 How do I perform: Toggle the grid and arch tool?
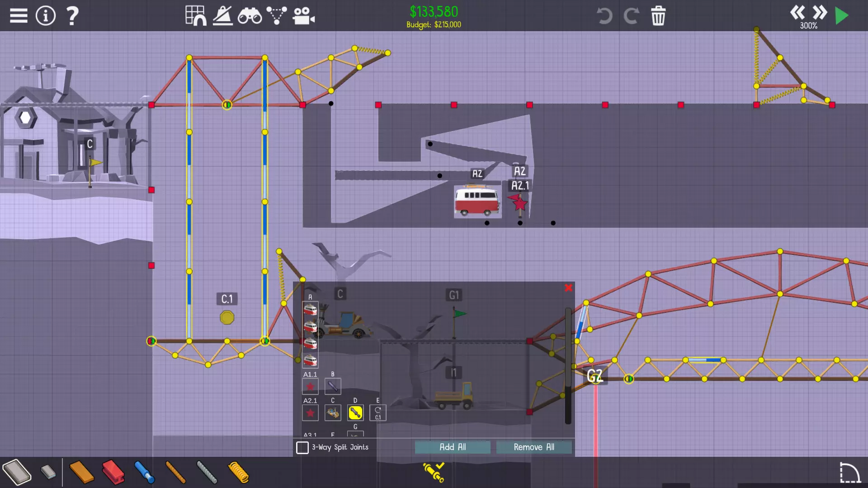tap(196, 16)
